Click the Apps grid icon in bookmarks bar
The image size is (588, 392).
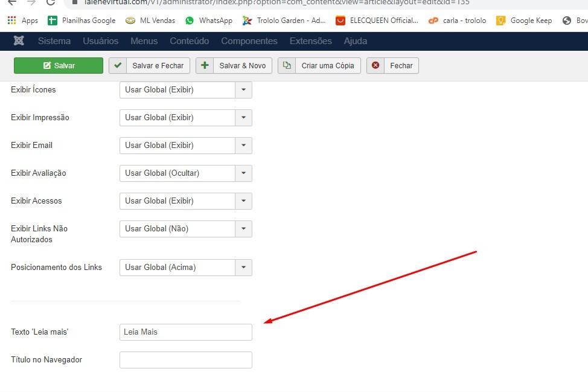(x=11, y=21)
